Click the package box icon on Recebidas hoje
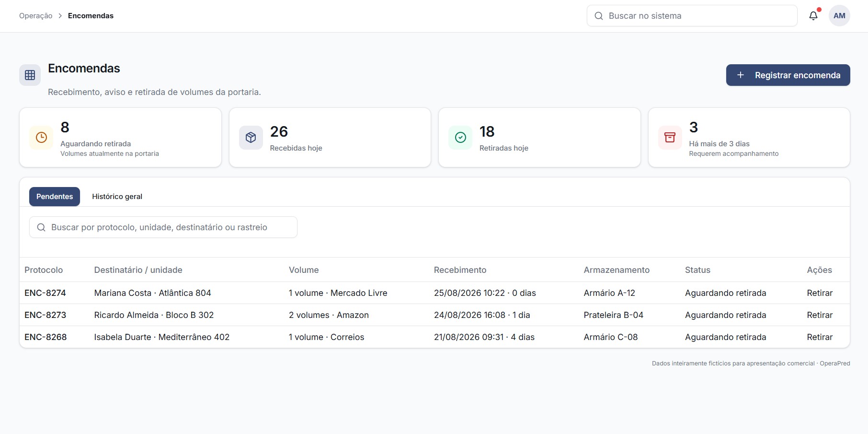 click(251, 138)
